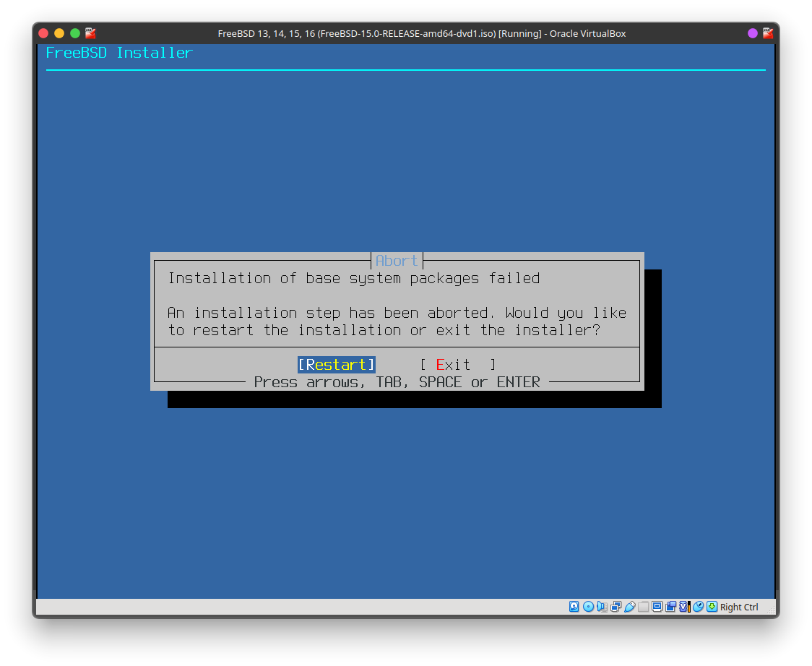The image size is (812, 666).
Task: Toggle the mouse integration status icon
Action: pyautogui.click(x=698, y=607)
